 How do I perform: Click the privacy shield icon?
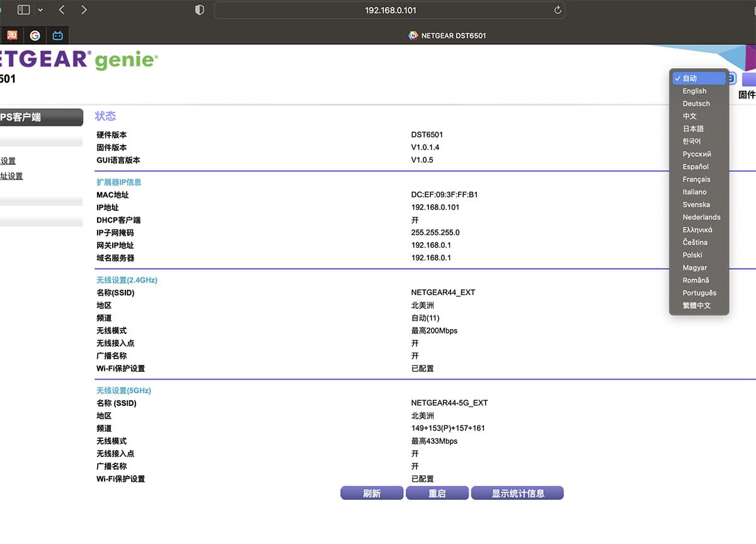(x=200, y=10)
